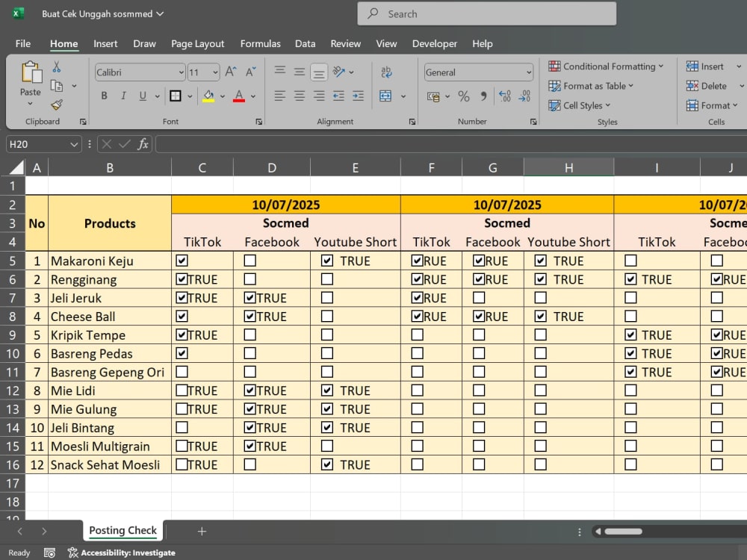This screenshot has width=747, height=560.
Task: Toggle Snack Sehat Moesli checkbox in column G
Action: coord(479,464)
